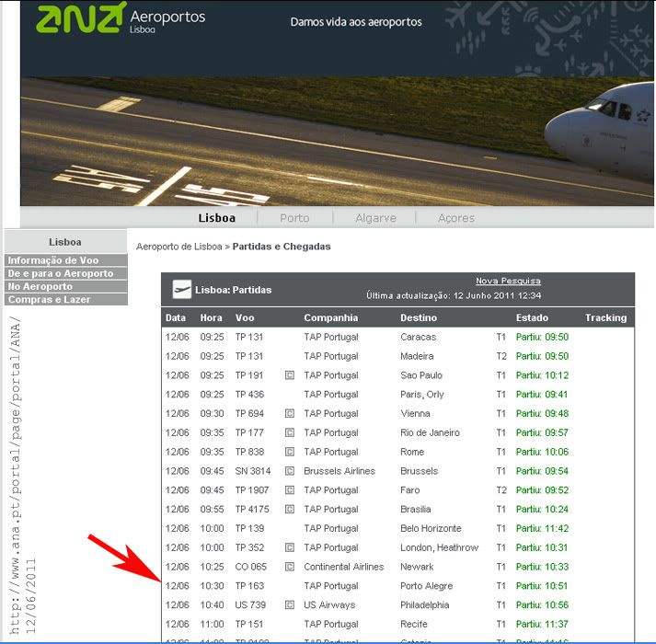Click codeshare icon for flight TP 1907

(x=290, y=490)
